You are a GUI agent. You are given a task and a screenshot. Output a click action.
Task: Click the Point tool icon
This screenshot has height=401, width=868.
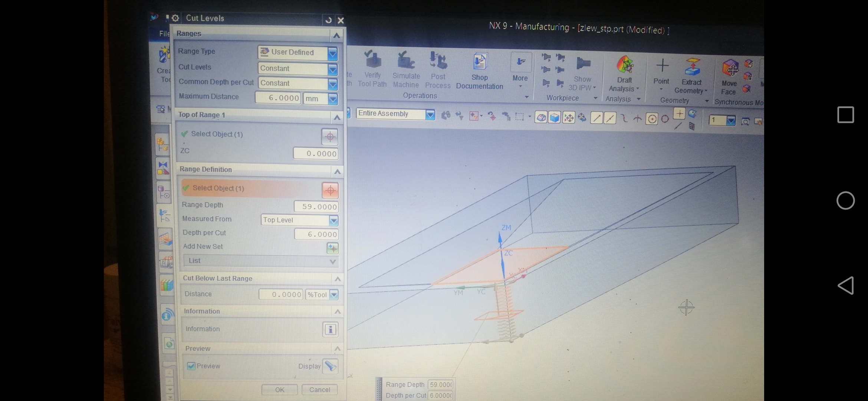pyautogui.click(x=662, y=66)
